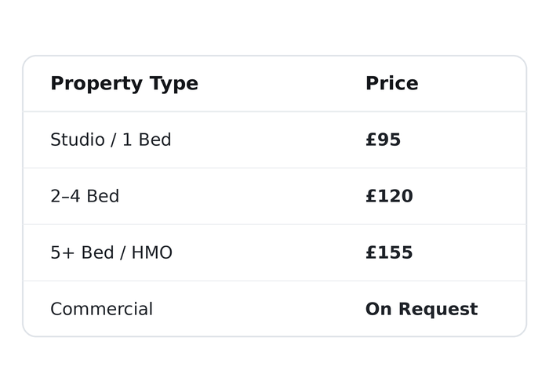
Task: Select the 2–4 Bed row label
Action: [85, 196]
